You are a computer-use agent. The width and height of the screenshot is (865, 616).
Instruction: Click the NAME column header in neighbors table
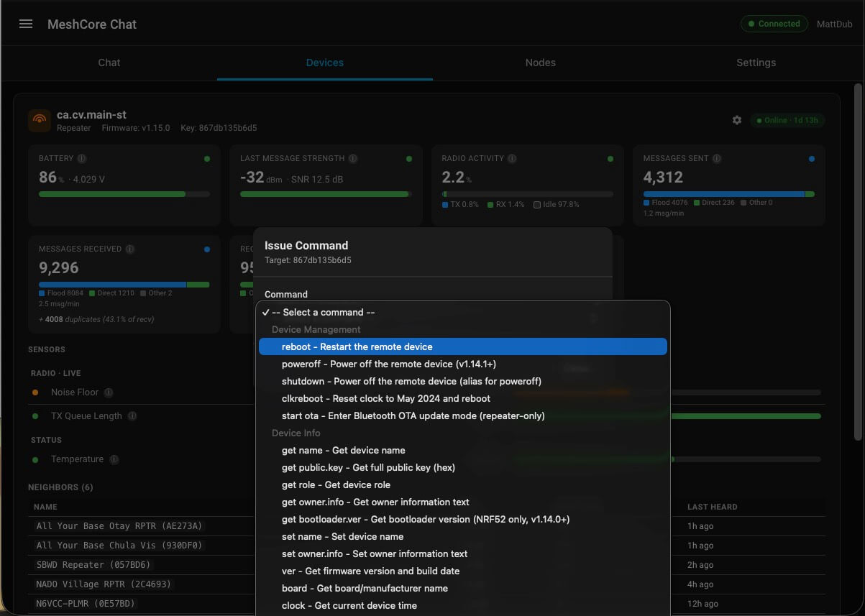click(45, 507)
